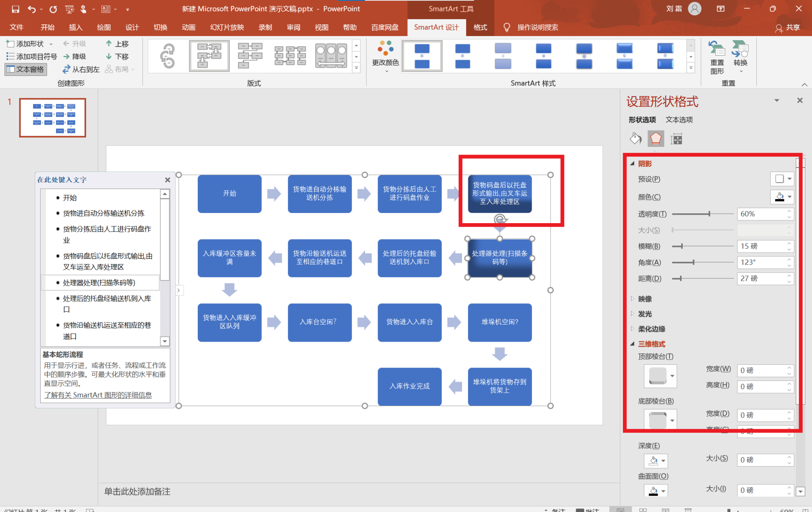Image resolution: width=812 pixels, height=512 pixels.
Task: Click the text pane collapse arrow on SmartArt frame
Action: click(178, 290)
